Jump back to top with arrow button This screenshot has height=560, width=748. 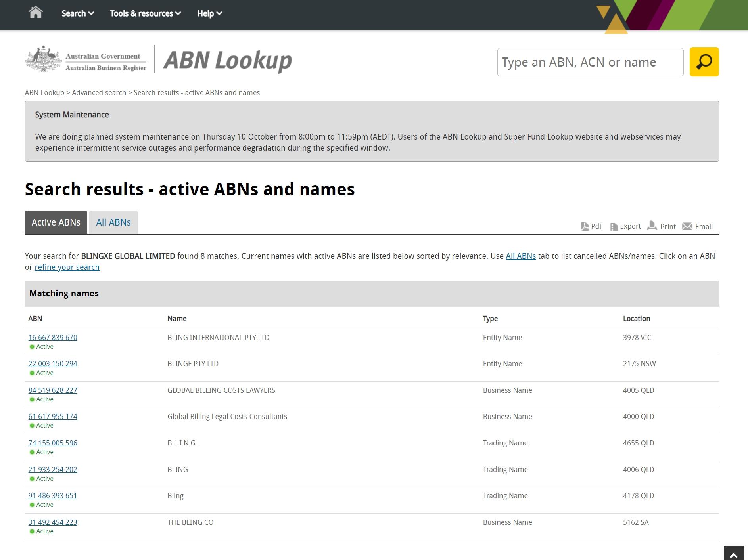click(733, 553)
